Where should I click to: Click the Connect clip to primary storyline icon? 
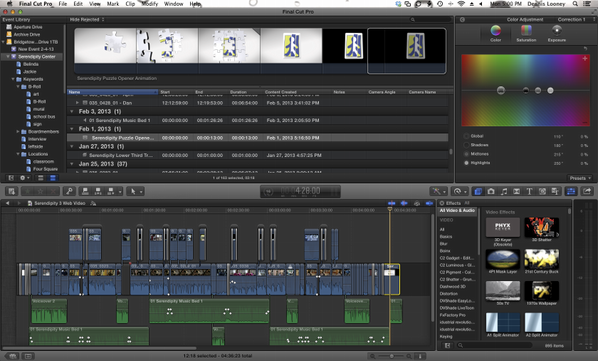pos(85,191)
